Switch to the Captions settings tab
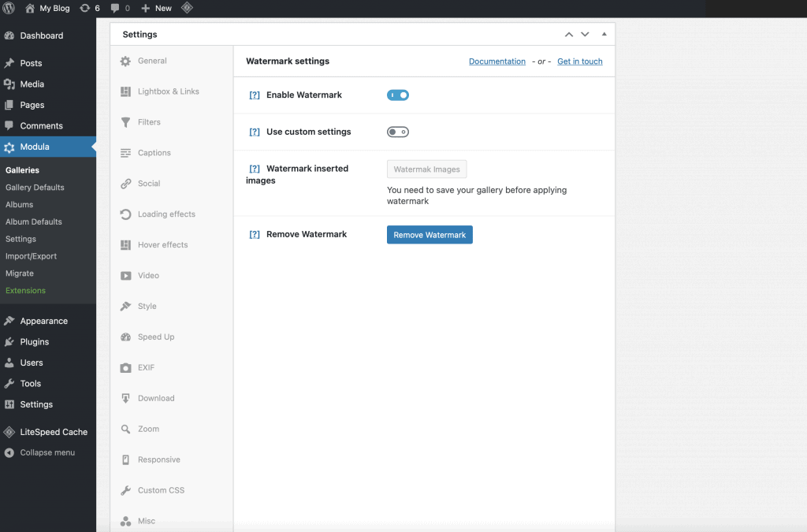The image size is (807, 532). 154,153
